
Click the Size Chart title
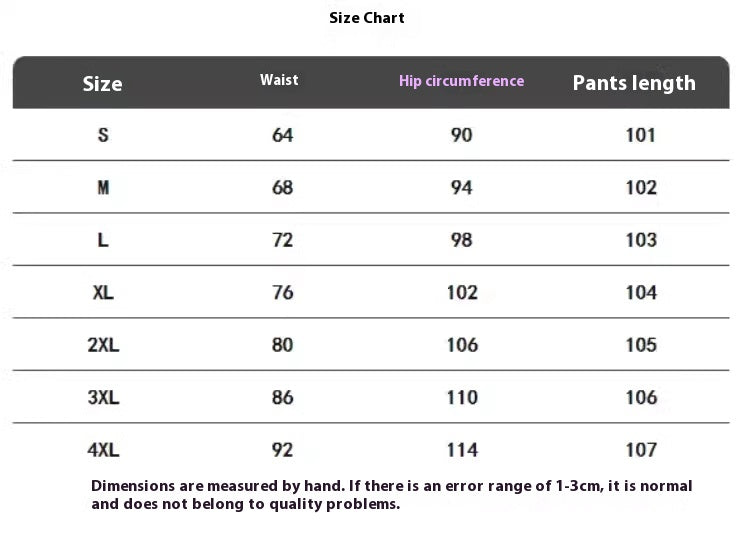coord(367,18)
